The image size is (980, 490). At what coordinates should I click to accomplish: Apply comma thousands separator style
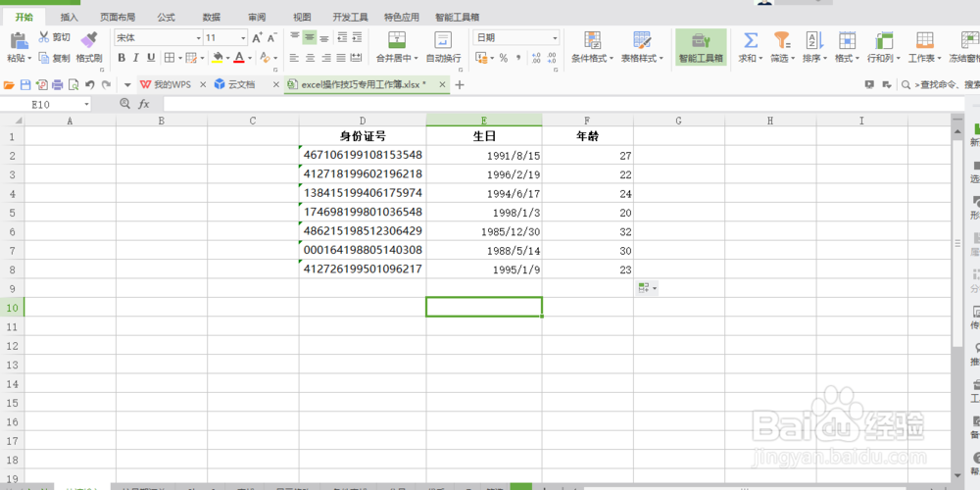(517, 58)
